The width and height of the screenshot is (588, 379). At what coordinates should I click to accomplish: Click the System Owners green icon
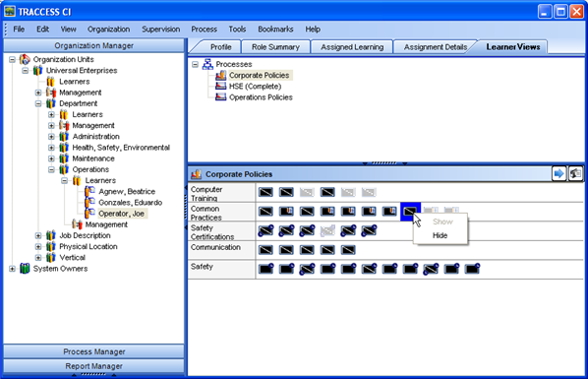[x=25, y=269]
